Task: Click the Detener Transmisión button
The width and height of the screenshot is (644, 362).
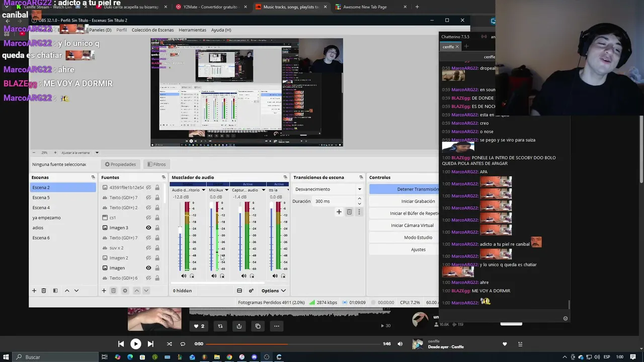Action: 404,189
